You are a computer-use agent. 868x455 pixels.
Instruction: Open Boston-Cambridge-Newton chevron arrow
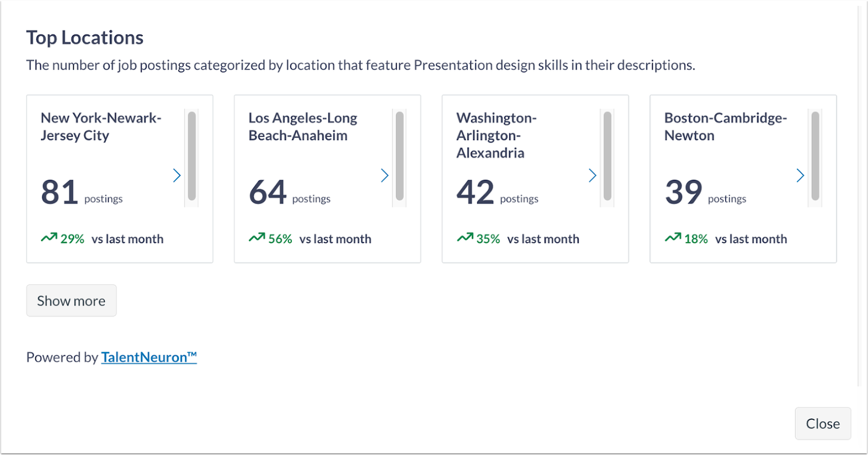(x=800, y=175)
